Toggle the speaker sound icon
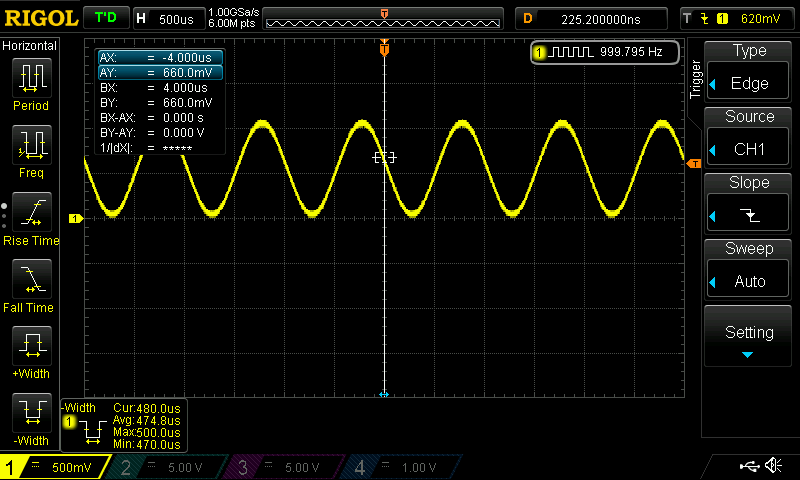This screenshot has height=480, width=800. click(773, 466)
